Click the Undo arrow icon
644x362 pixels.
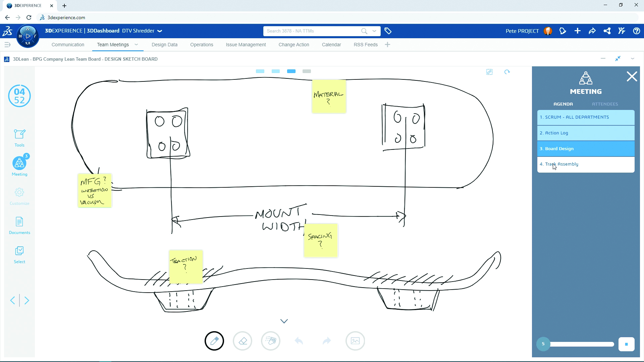click(299, 341)
